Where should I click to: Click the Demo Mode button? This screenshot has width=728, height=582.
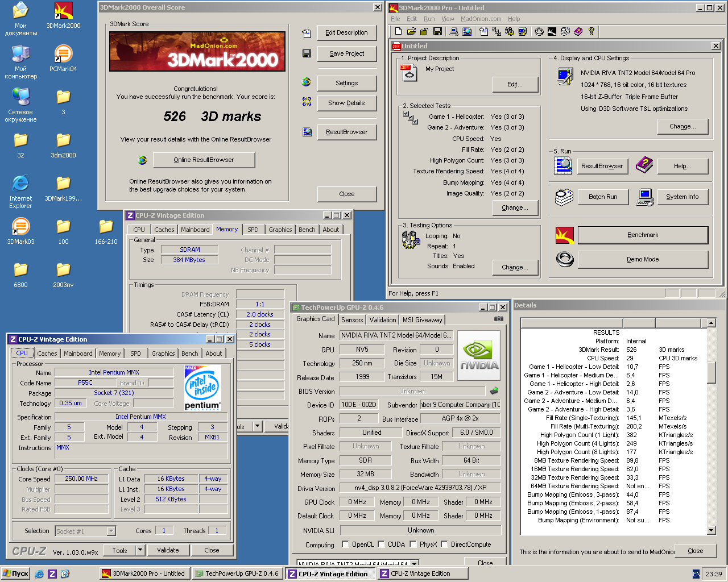tap(643, 260)
